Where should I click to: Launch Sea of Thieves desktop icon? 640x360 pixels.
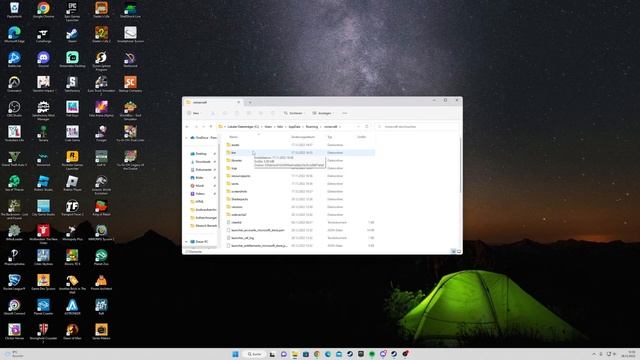pyautogui.click(x=14, y=183)
